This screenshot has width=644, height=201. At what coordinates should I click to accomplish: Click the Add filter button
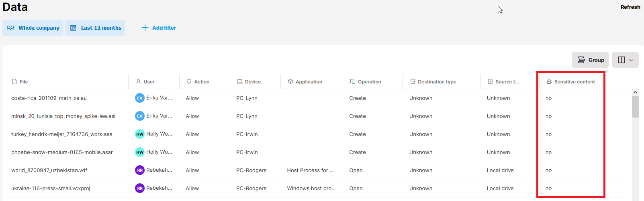pyautogui.click(x=159, y=28)
